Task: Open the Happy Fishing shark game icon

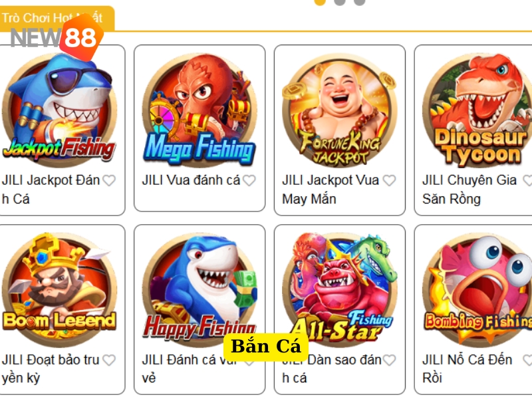Action: tap(199, 289)
